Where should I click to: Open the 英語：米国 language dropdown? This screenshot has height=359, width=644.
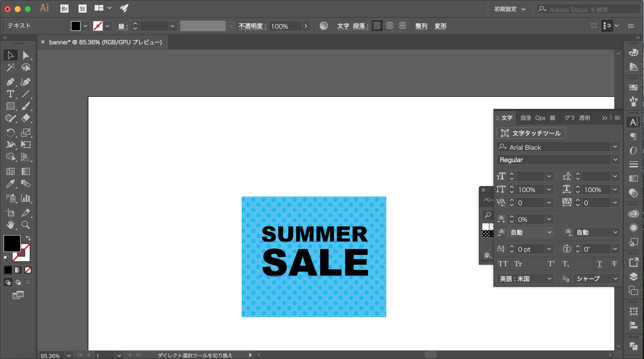click(x=525, y=279)
